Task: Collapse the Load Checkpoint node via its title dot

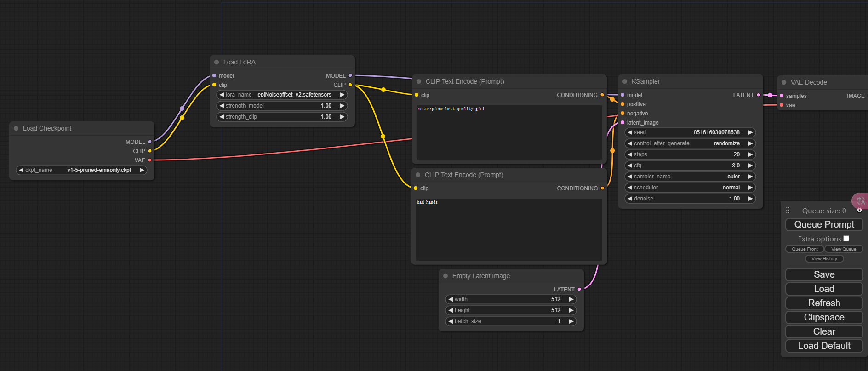Action: pos(16,128)
